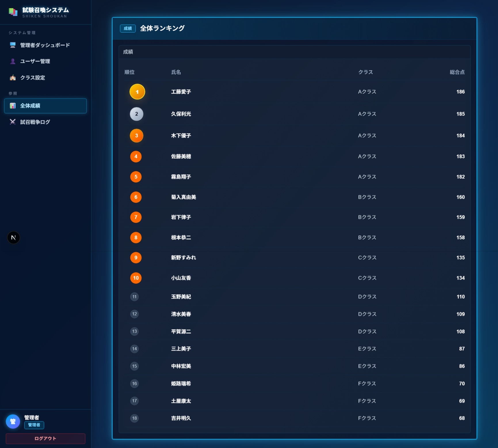
Task: Click the gray rank 17 badge
Action: (x=134, y=401)
